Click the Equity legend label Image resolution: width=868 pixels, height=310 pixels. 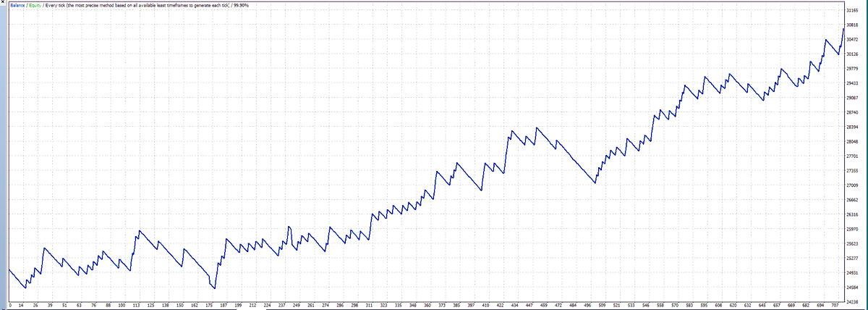(x=35, y=5)
